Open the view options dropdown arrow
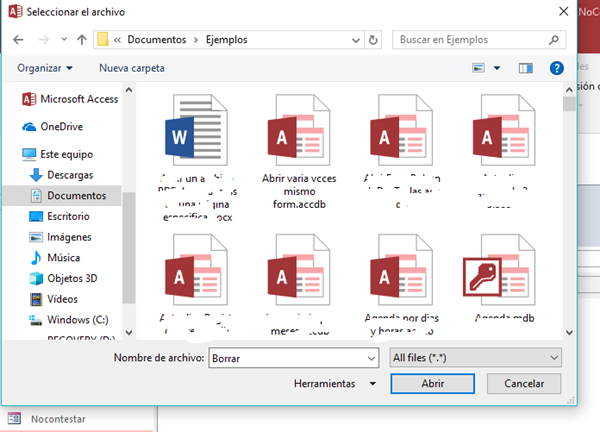 (497, 68)
